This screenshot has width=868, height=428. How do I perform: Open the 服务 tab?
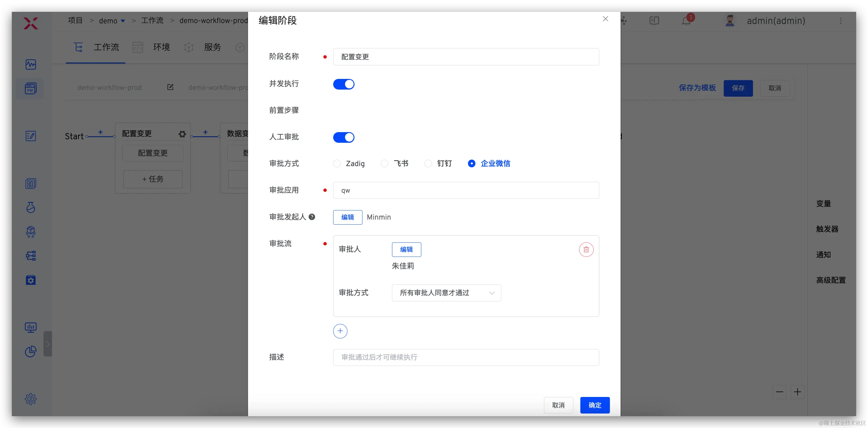tap(212, 47)
